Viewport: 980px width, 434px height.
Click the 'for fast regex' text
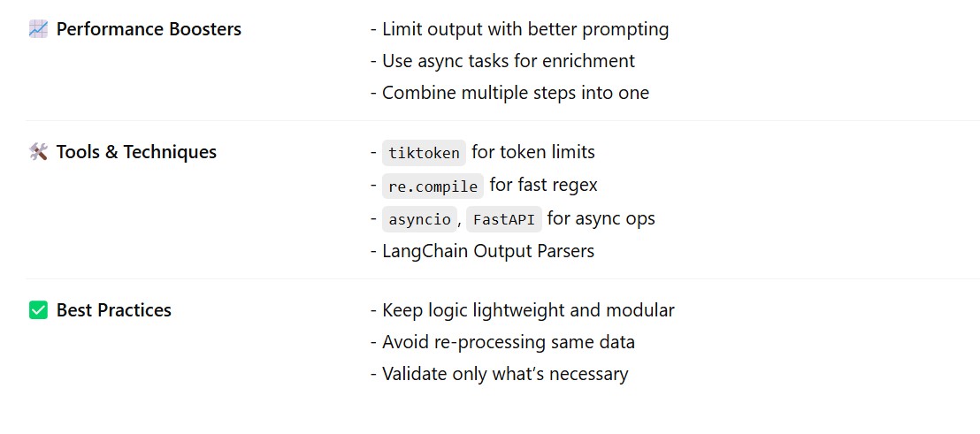544,186
